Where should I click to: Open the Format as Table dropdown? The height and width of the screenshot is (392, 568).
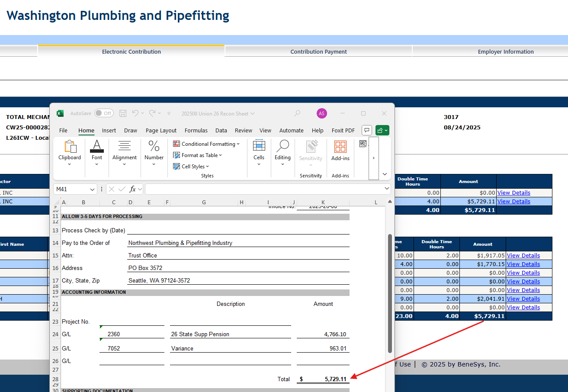(197, 155)
